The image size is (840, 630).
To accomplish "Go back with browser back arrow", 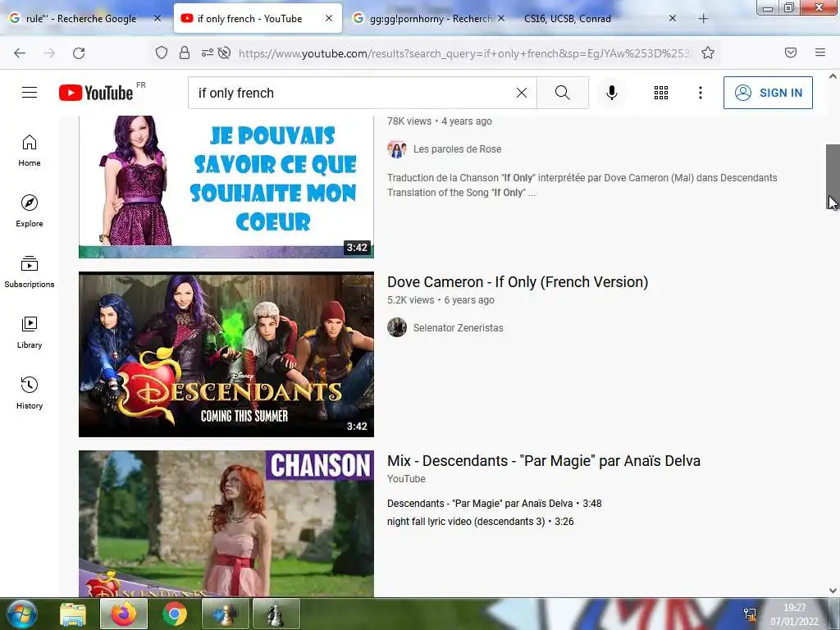I will click(x=20, y=52).
